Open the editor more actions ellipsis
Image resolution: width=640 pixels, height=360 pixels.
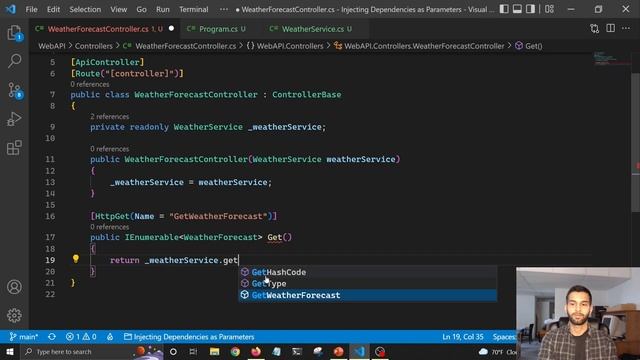(626, 29)
